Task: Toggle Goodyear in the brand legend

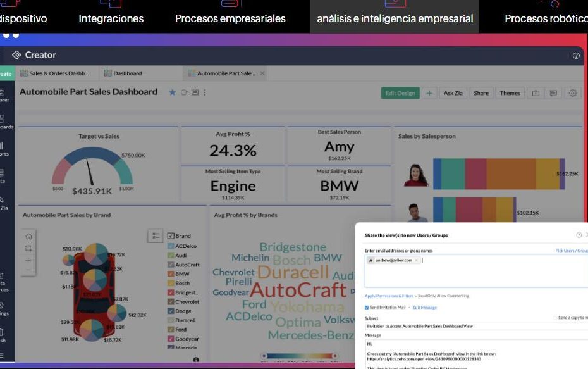Action: 171,339
